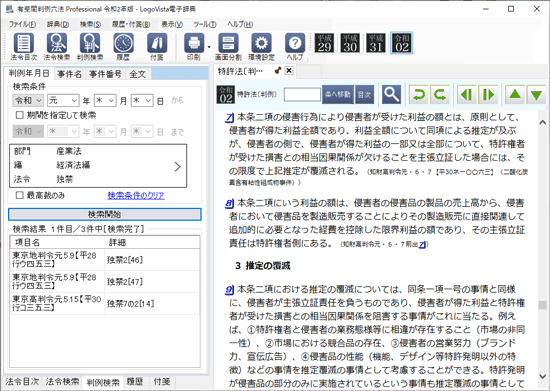The image size is (550, 391).
Task: Open the 判例検索 toolbar icon
Action: (90, 47)
